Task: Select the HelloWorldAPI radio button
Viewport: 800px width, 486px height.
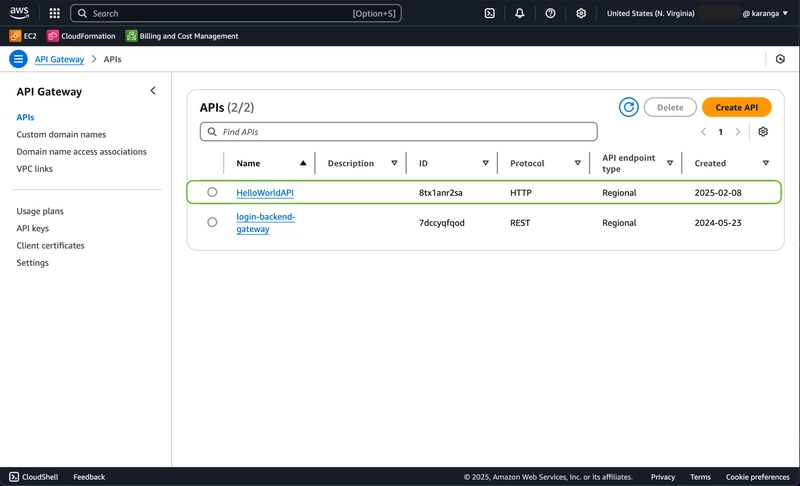Action: (x=212, y=192)
